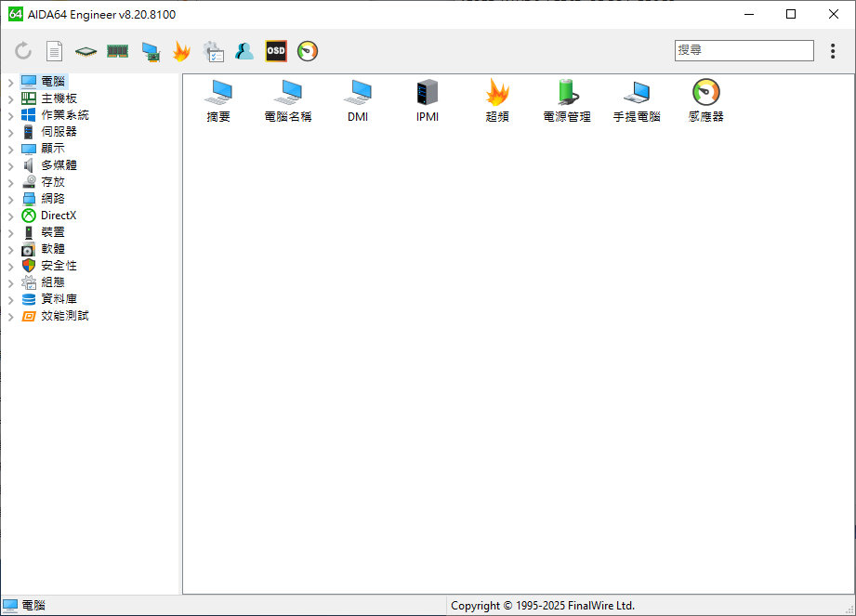Click the CPU chip toolbar icon
This screenshot has width=856, height=616.
86,51
